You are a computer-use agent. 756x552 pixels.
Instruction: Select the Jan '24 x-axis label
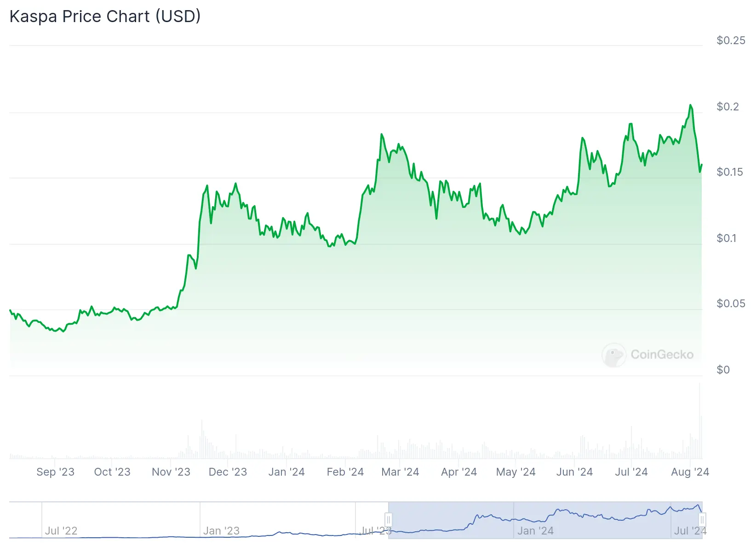pyautogui.click(x=286, y=472)
